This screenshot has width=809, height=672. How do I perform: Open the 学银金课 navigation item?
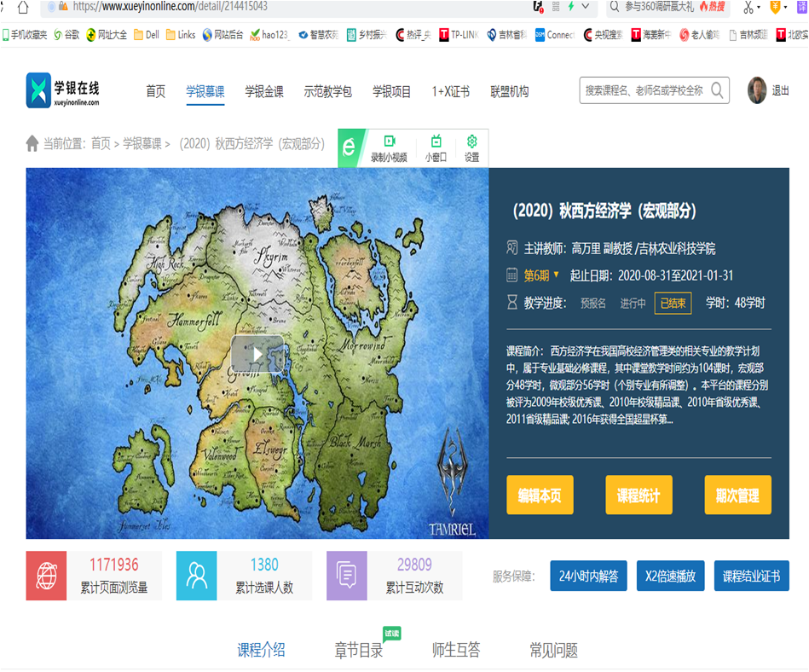point(264,92)
